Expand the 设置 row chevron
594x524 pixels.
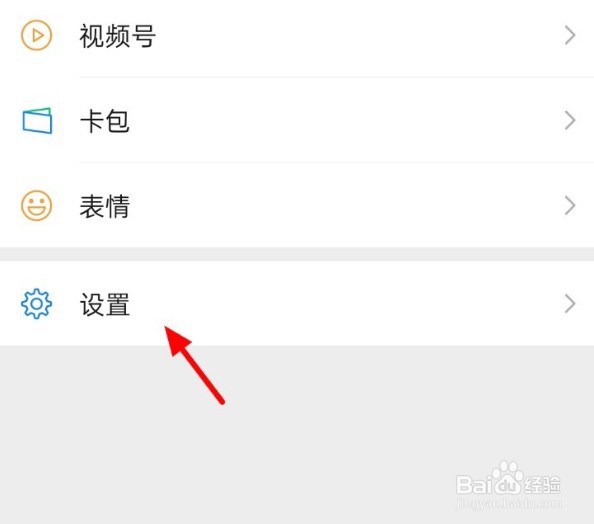(570, 303)
